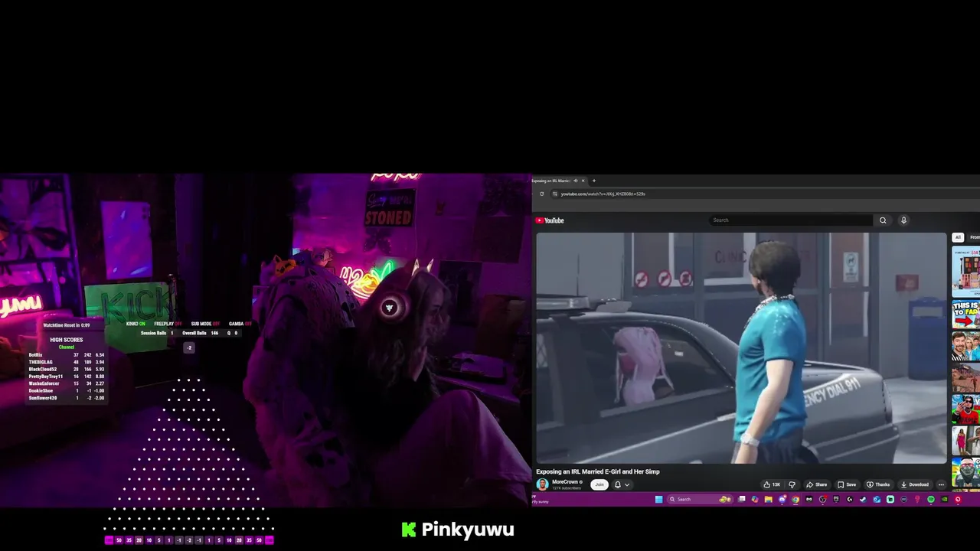Open NVIDIA app from taskbar
This screenshot has width=980, height=551.
944,499
